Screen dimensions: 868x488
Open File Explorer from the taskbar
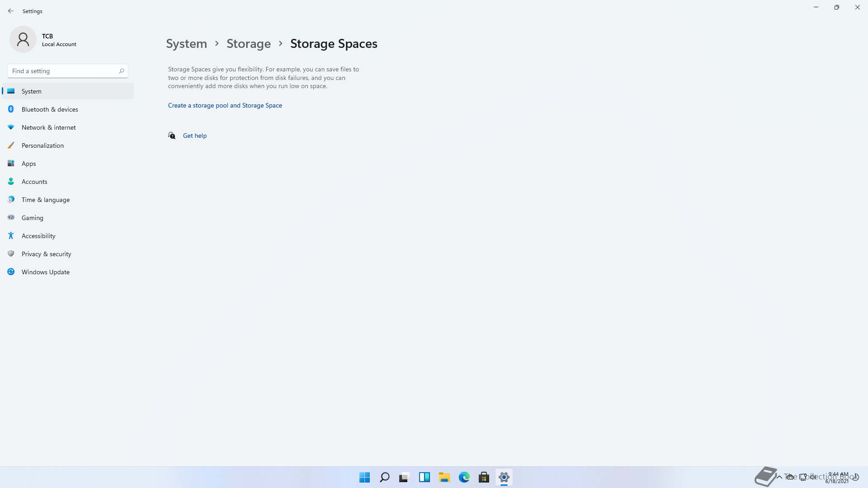[x=444, y=477]
